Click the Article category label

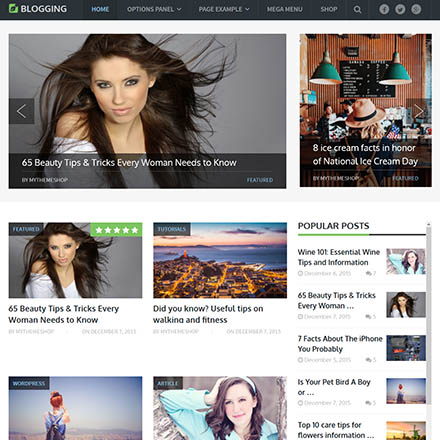point(168,383)
